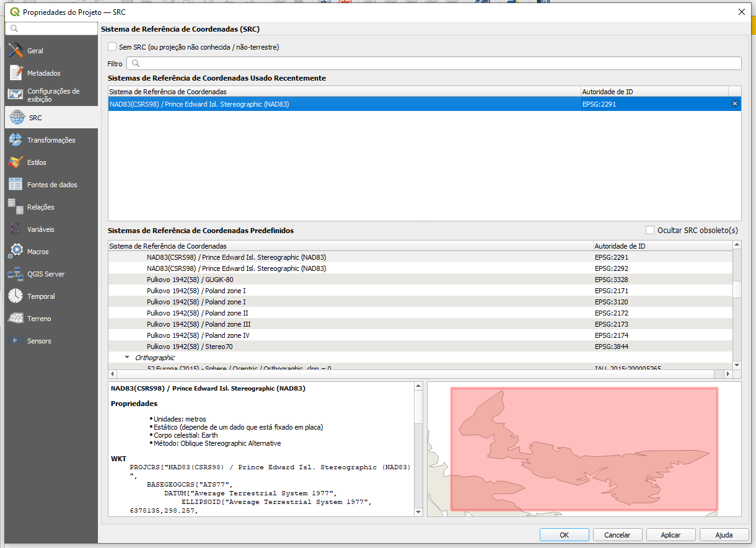This screenshot has width=756, height=548.
Task: Open the Temporal clock icon
Action: click(x=15, y=296)
